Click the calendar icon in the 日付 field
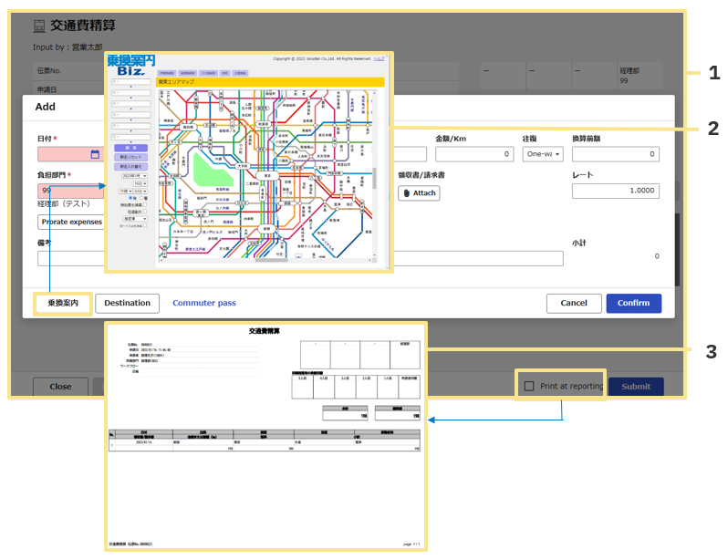728x560 pixels. [x=95, y=154]
